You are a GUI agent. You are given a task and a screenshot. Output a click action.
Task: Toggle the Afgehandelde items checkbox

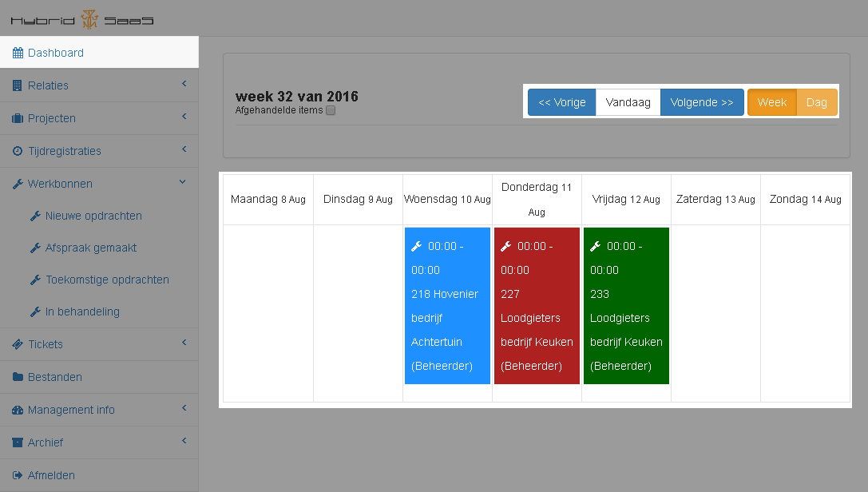coord(331,110)
